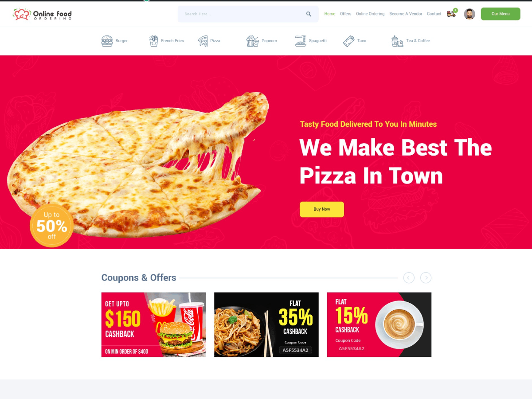532x399 pixels.
Task: Open the Pizza category icon
Action: 203,41
